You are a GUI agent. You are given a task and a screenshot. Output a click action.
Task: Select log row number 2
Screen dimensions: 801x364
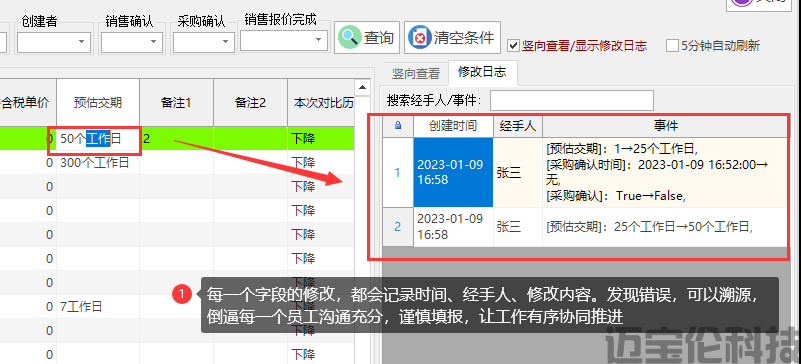pyautogui.click(x=398, y=227)
